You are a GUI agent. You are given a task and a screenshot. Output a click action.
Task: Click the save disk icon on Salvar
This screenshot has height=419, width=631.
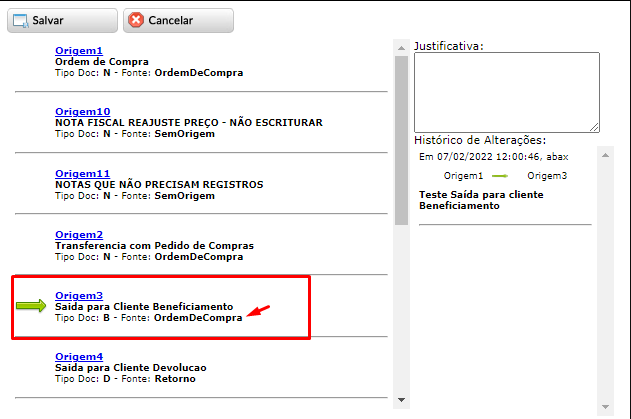point(19,20)
